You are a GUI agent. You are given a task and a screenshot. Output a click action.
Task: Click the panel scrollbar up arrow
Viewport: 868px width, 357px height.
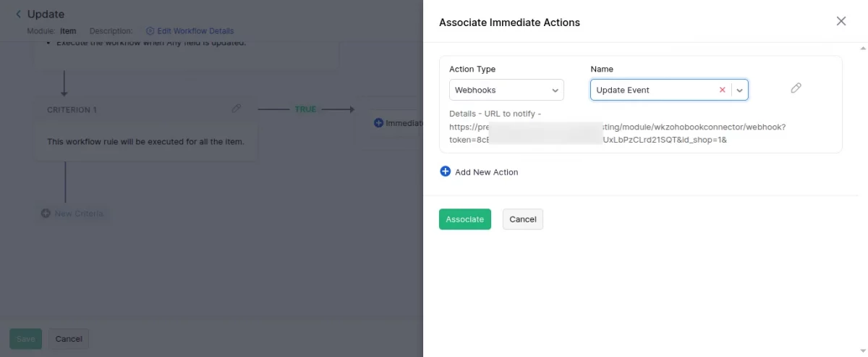[862, 49]
